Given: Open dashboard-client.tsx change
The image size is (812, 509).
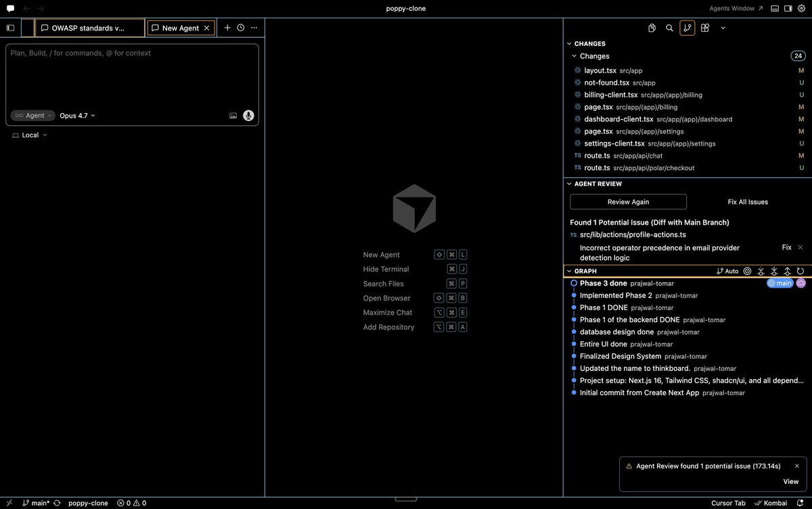Looking at the screenshot, I should pos(687,119).
